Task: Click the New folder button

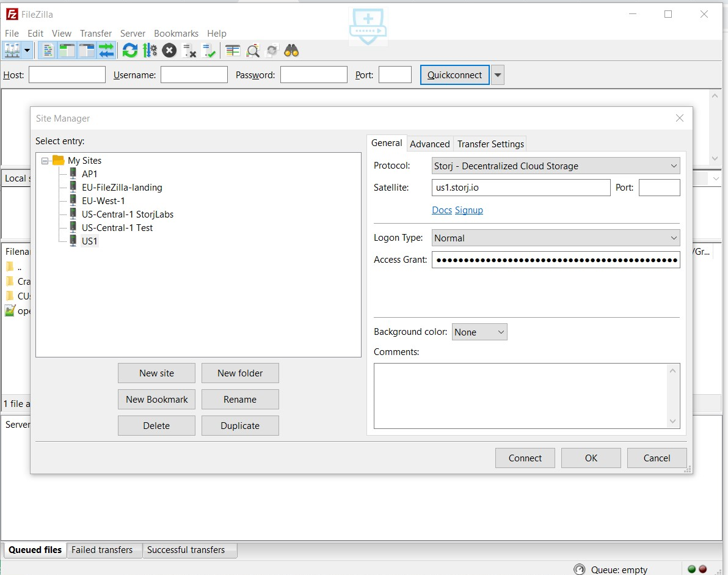Action: tap(240, 373)
